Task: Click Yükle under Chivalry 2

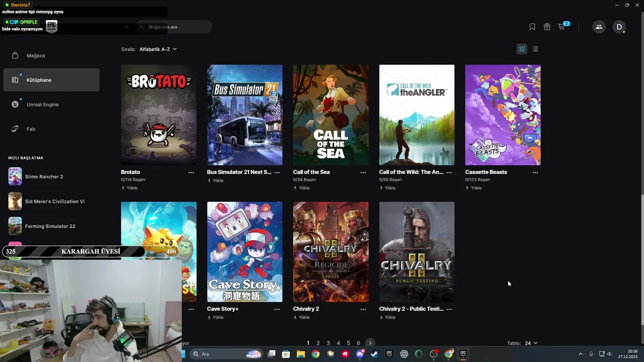Action: [x=301, y=317]
